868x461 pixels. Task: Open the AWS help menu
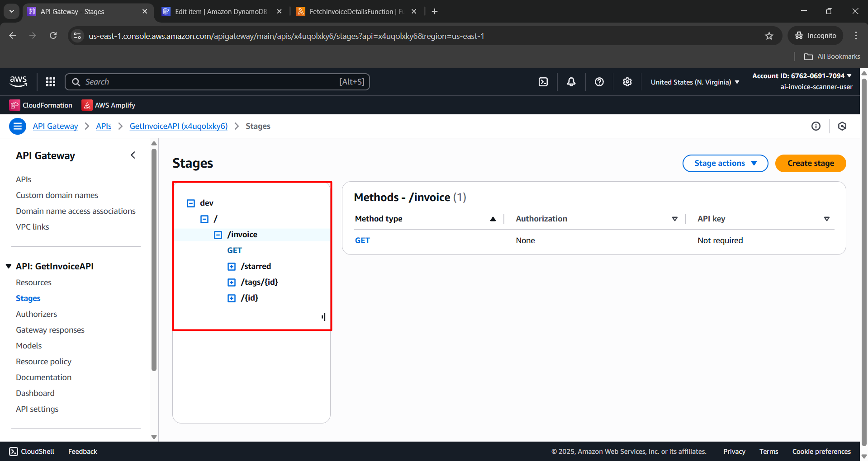point(599,82)
